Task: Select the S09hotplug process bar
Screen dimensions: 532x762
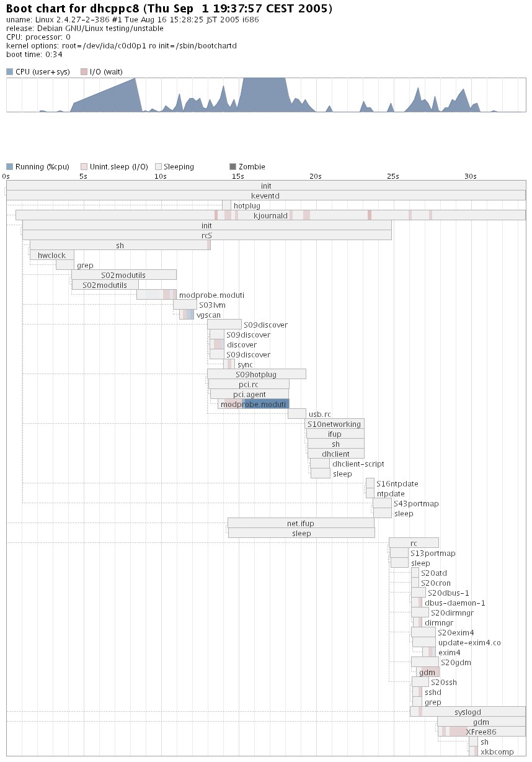Action: [x=256, y=374]
